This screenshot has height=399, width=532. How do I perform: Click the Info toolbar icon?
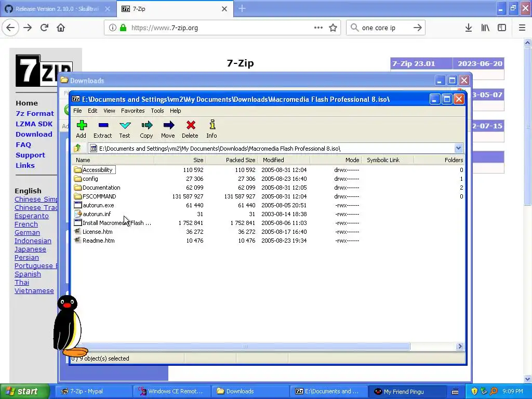coord(212,125)
